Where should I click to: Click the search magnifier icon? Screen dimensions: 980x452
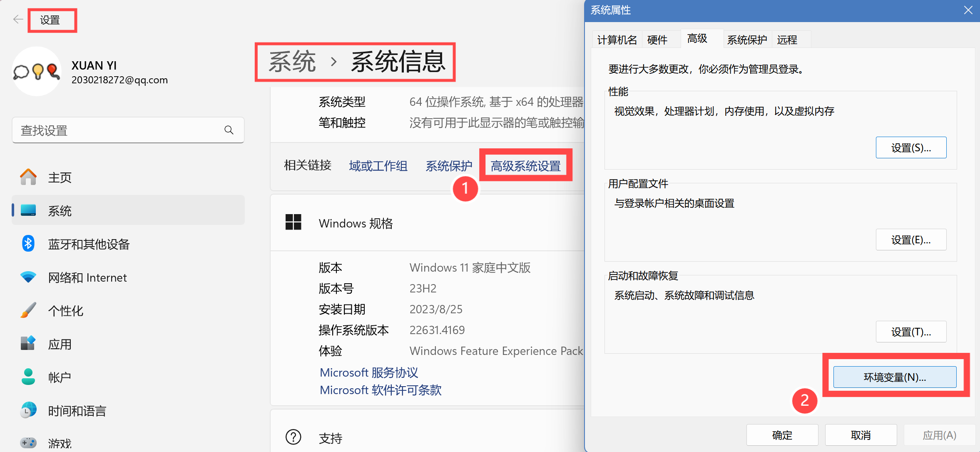[229, 130]
